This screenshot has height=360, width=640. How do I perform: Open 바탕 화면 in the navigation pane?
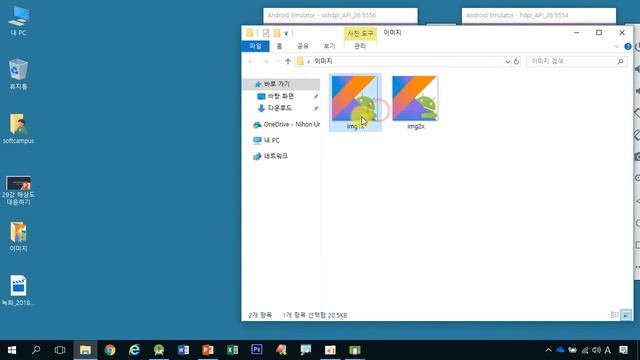click(x=280, y=96)
